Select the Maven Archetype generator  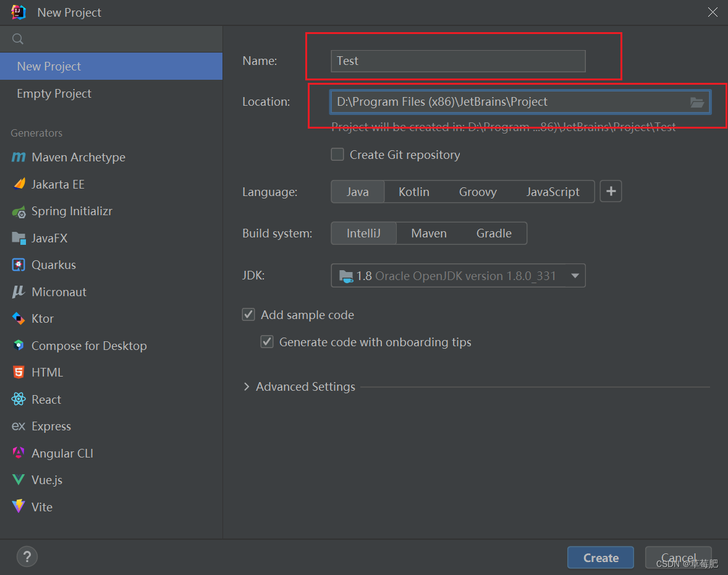[x=75, y=157]
